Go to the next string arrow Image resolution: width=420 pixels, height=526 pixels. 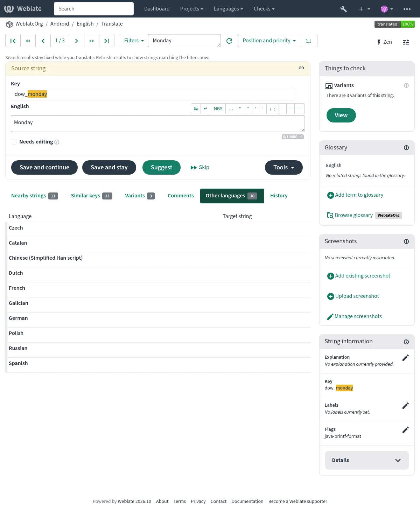tap(76, 41)
